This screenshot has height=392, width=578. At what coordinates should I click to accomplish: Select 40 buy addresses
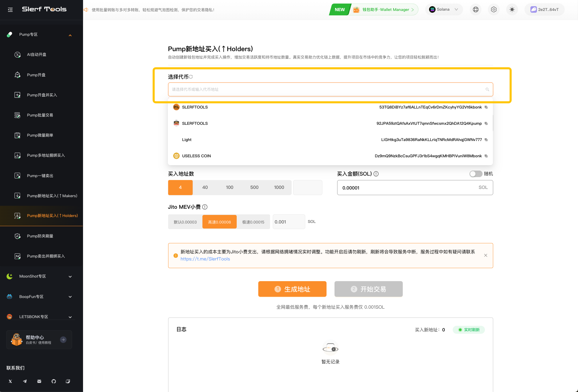tap(205, 187)
